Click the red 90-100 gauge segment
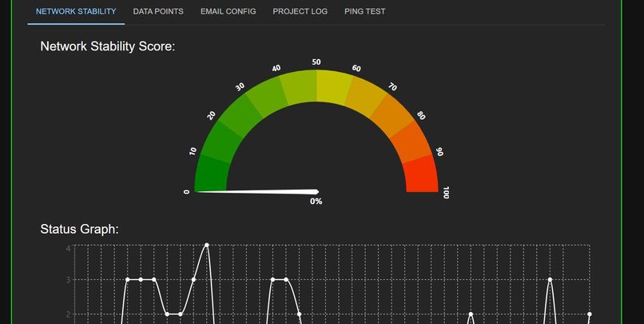The image size is (644, 324). click(x=421, y=174)
